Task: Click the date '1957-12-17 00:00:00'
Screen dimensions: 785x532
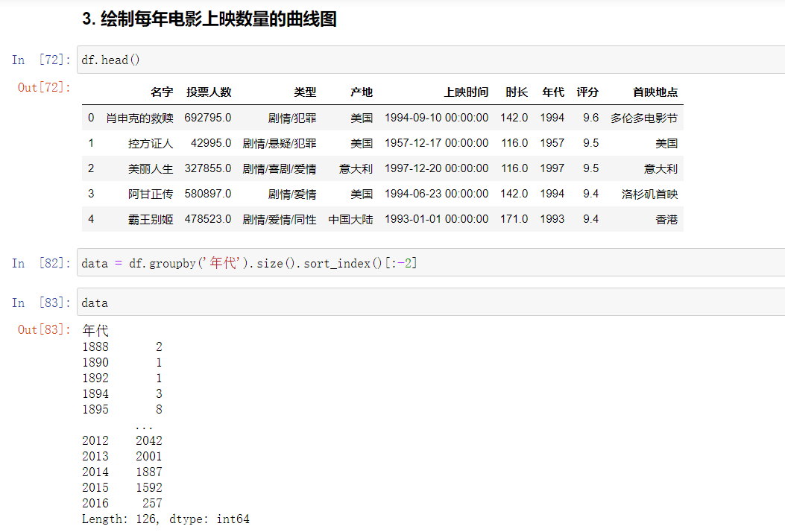Action: click(x=437, y=144)
